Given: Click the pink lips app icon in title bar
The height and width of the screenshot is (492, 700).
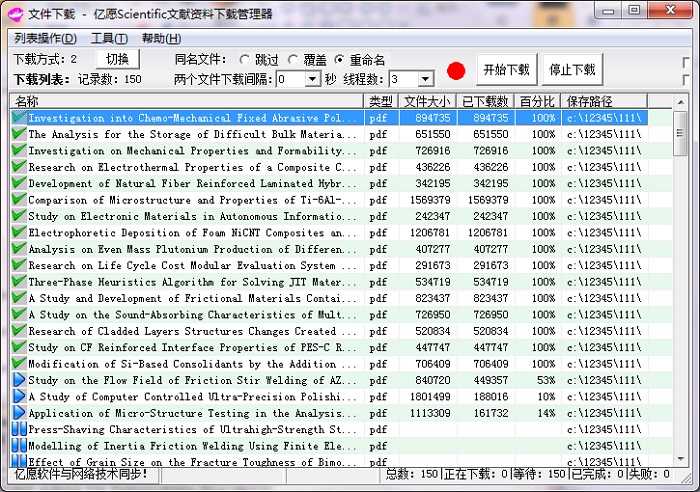Looking at the screenshot, I should [16, 14].
